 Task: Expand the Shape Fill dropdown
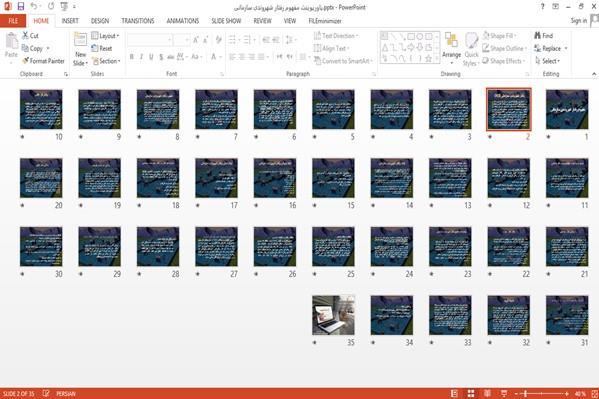point(500,36)
